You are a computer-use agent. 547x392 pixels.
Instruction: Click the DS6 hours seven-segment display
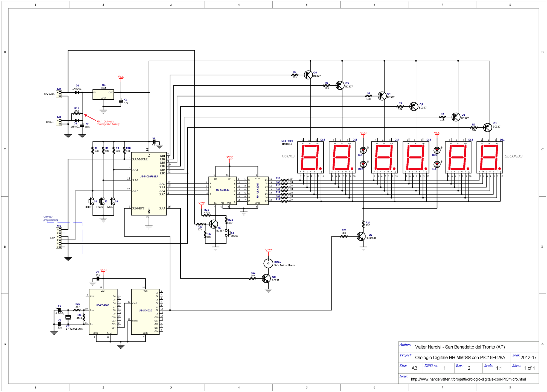pyautogui.click(x=310, y=157)
